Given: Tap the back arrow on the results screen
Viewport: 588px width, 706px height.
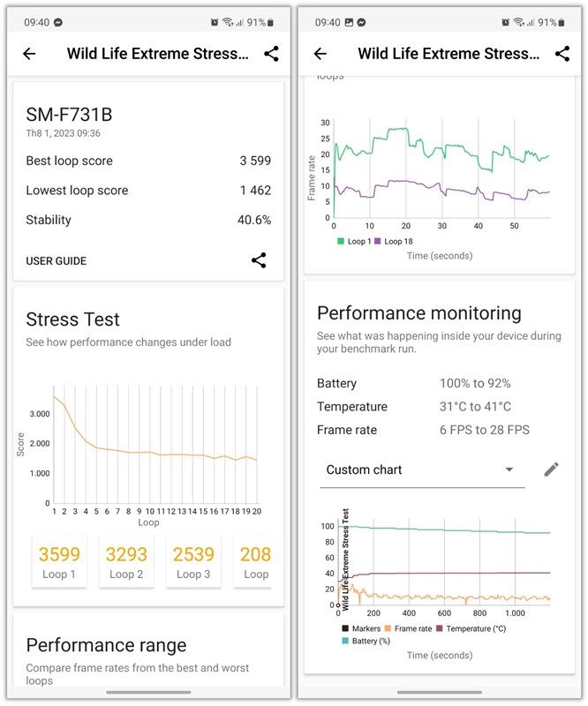Looking at the screenshot, I should tap(30, 54).
